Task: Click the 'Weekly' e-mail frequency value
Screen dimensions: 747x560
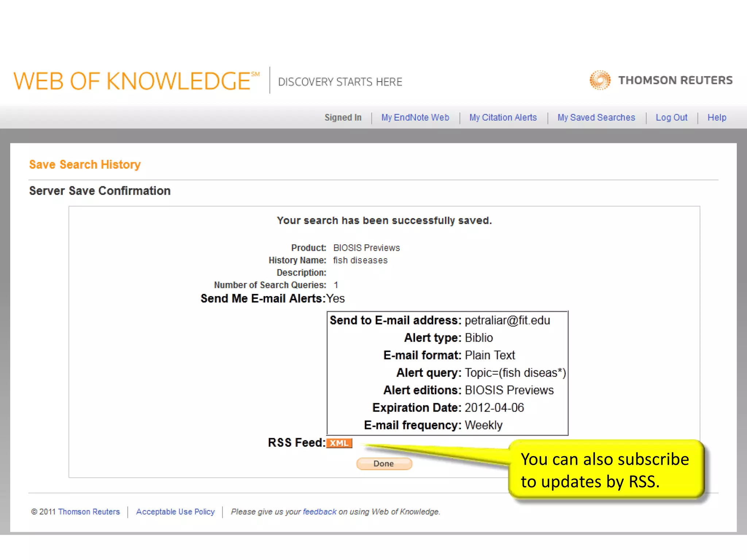Action: tap(484, 425)
